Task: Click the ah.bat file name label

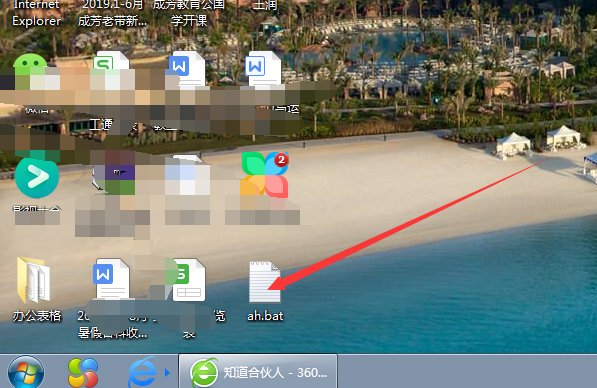Action: click(x=265, y=316)
